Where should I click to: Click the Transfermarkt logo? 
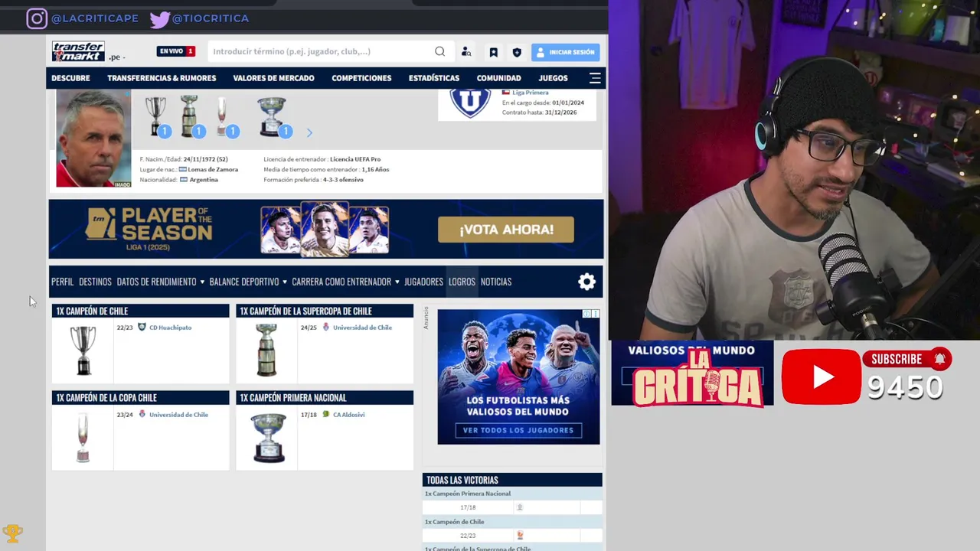pos(78,51)
